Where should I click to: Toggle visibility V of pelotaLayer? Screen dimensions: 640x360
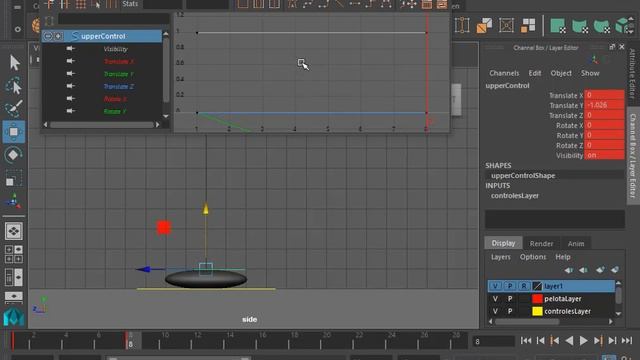coord(495,299)
